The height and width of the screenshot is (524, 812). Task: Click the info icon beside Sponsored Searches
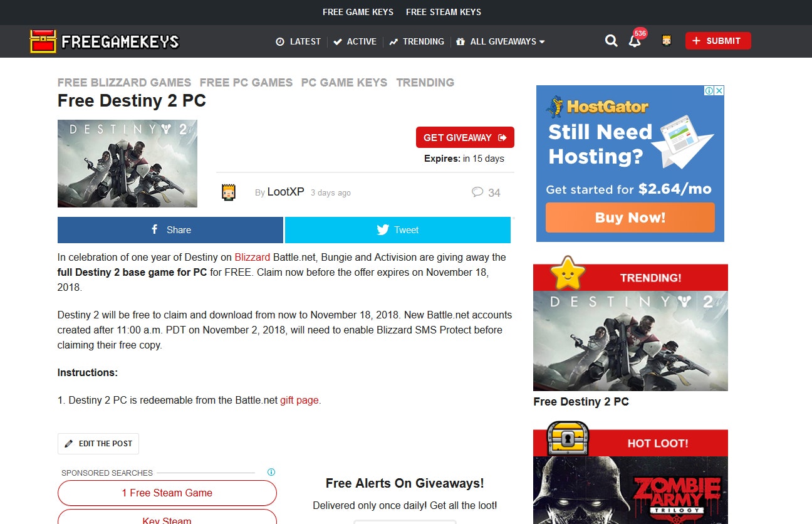pyautogui.click(x=271, y=472)
